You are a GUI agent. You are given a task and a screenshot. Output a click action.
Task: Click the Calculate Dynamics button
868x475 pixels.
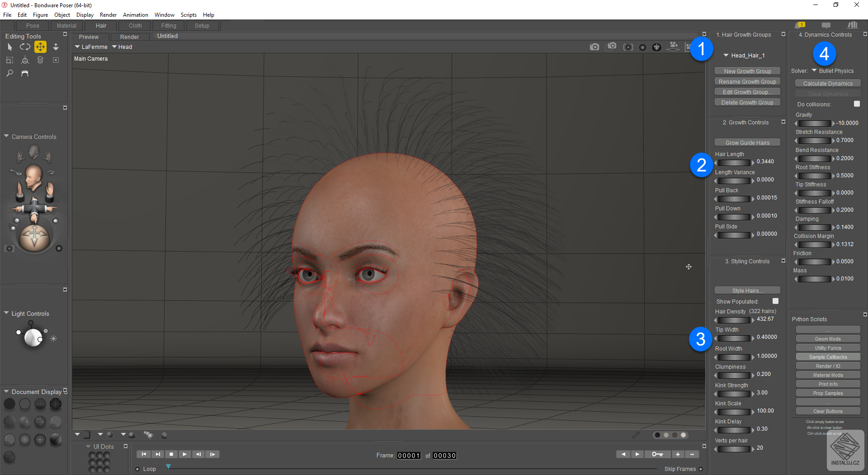coord(828,84)
